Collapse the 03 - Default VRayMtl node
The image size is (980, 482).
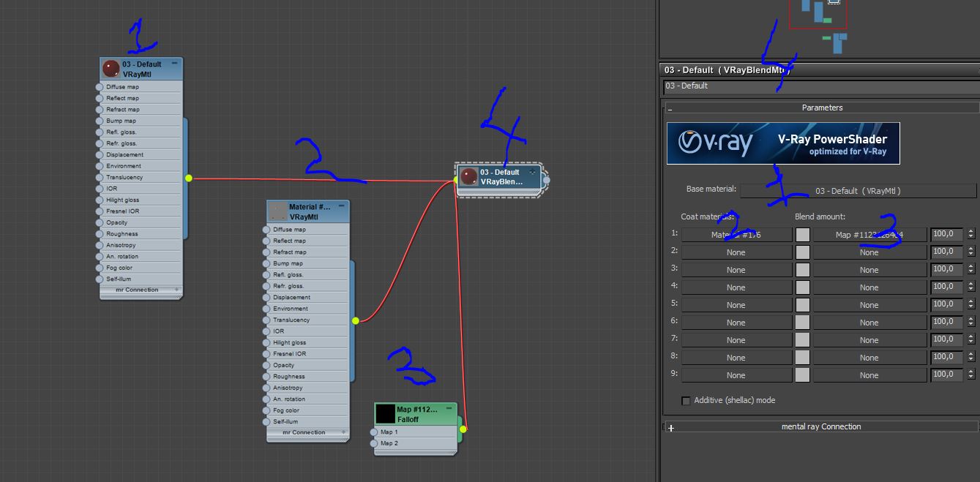click(x=175, y=64)
